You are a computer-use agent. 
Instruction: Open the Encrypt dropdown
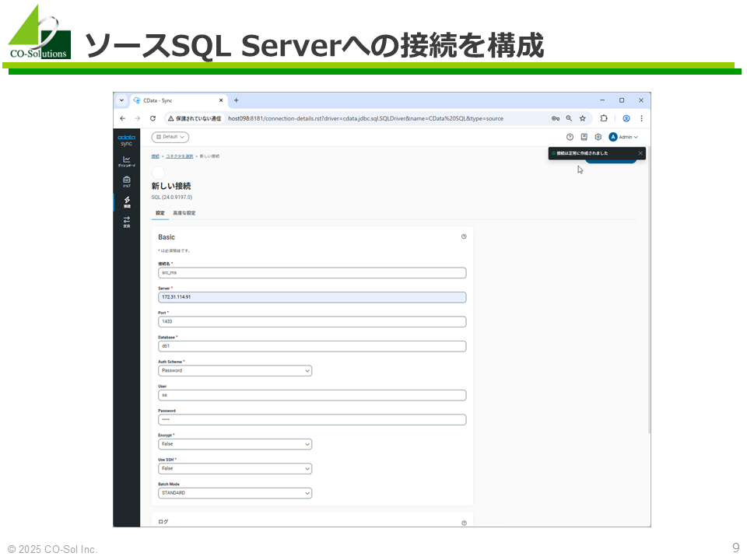[x=235, y=444]
